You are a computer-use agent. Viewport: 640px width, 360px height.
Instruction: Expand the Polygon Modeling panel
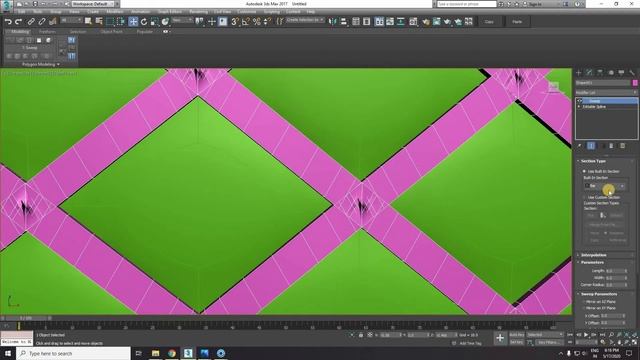click(x=40, y=64)
